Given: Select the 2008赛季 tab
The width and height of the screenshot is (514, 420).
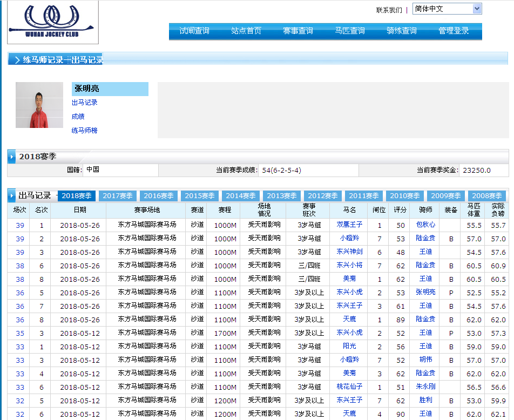Looking at the screenshot, I should (486, 196).
